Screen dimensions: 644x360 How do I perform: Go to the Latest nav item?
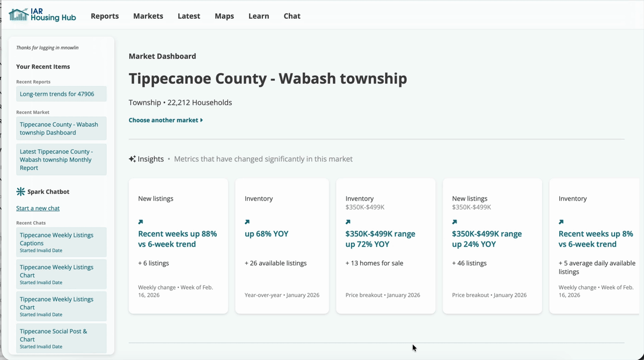pos(189,16)
